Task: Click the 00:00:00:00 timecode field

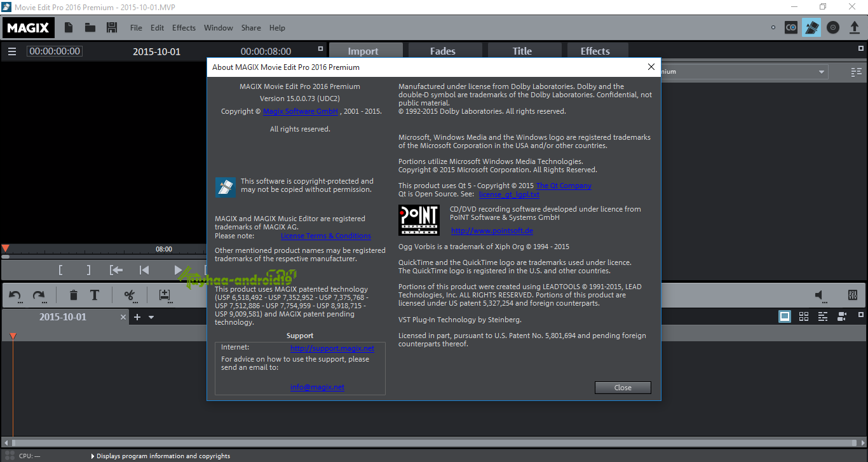Action: coord(55,51)
